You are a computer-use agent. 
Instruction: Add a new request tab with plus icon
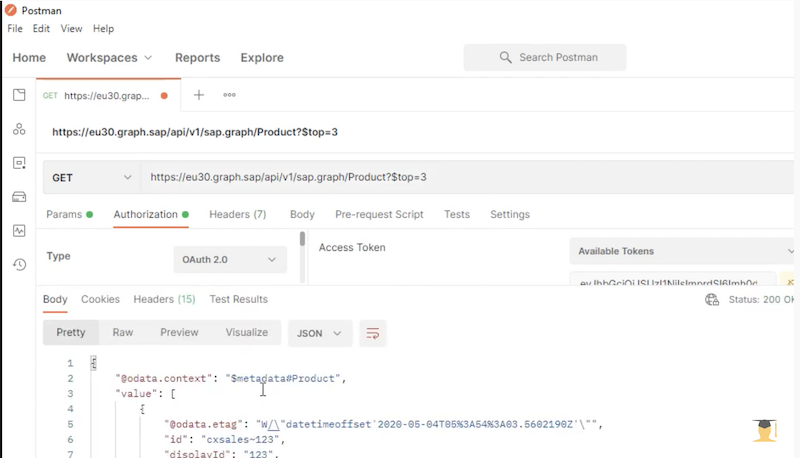click(199, 95)
